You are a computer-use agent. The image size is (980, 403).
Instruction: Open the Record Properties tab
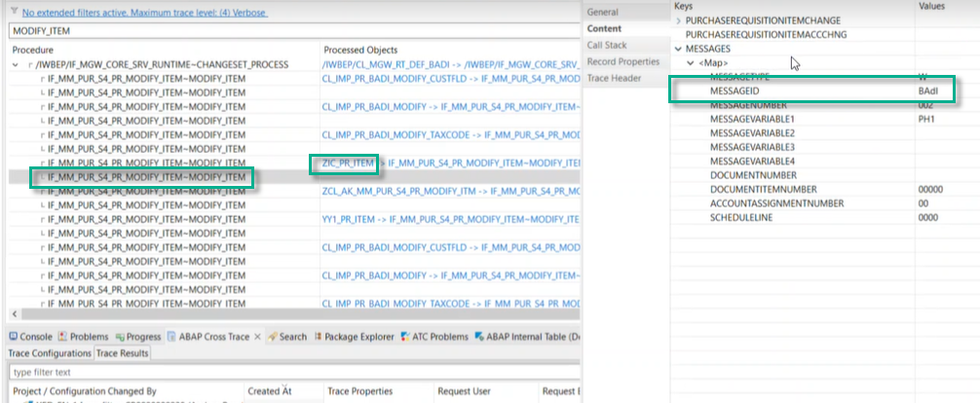623,62
